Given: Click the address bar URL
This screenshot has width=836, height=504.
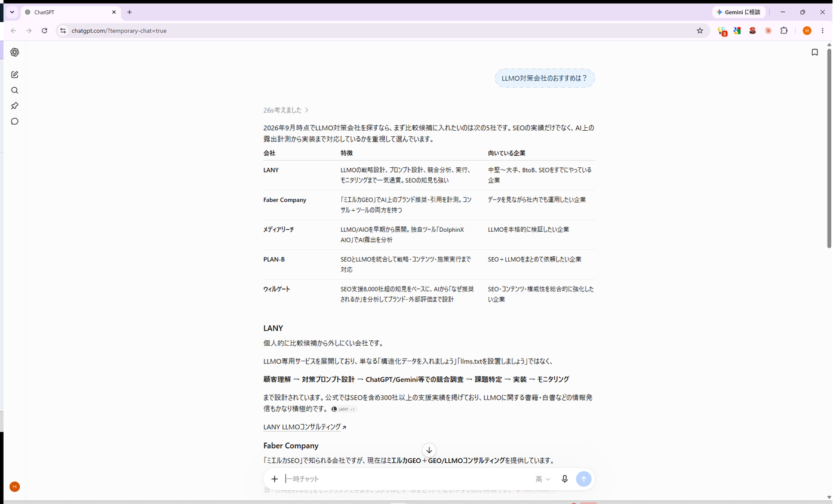Looking at the screenshot, I should [119, 30].
